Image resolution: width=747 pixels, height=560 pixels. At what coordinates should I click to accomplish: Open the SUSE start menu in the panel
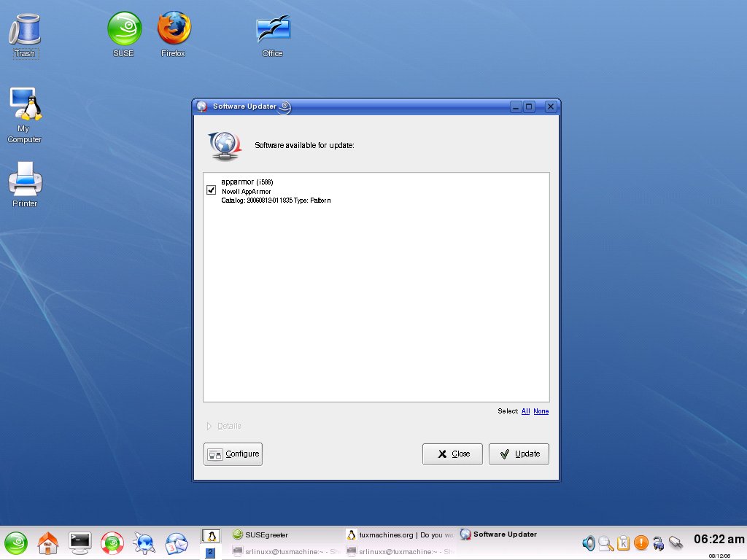16,543
